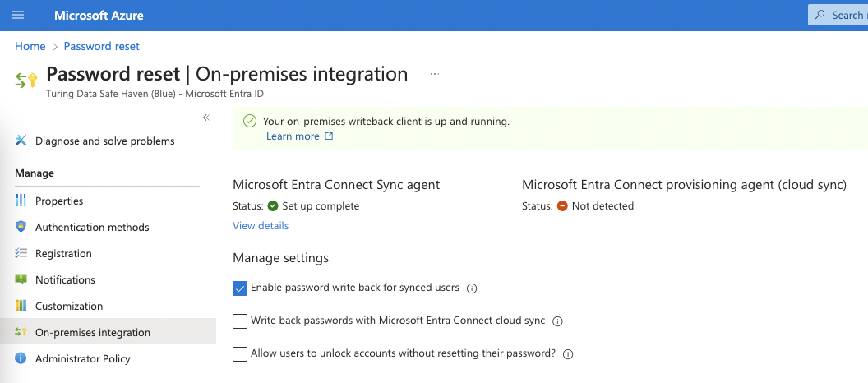Click the Not detected text
This screenshot has height=383, width=868.
[603, 206]
